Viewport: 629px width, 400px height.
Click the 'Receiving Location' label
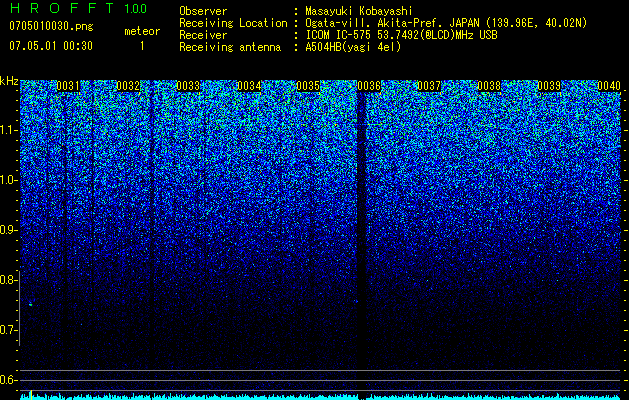click(x=233, y=23)
